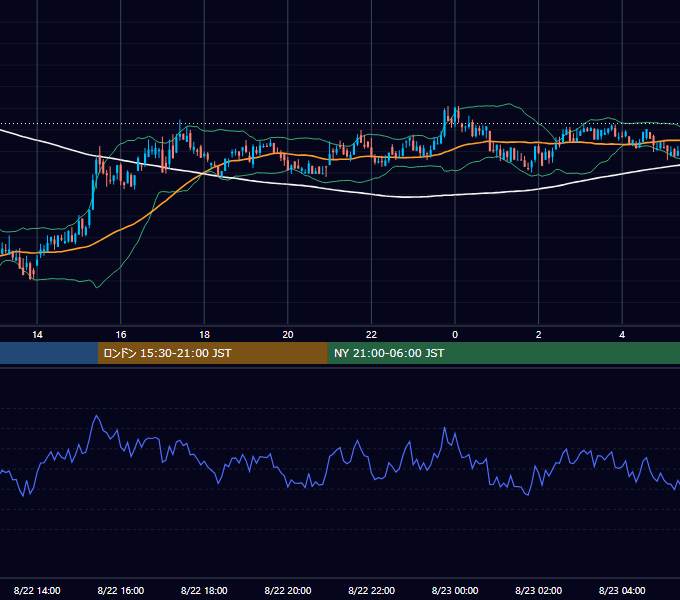Click the 8/23 00:00 time label
The height and width of the screenshot is (600, 680).
pyautogui.click(x=455, y=590)
